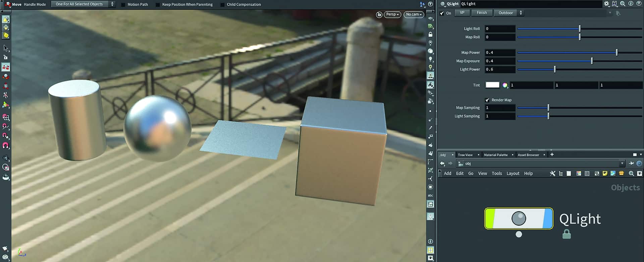Open the Outdoor preset dropdown

point(508,13)
